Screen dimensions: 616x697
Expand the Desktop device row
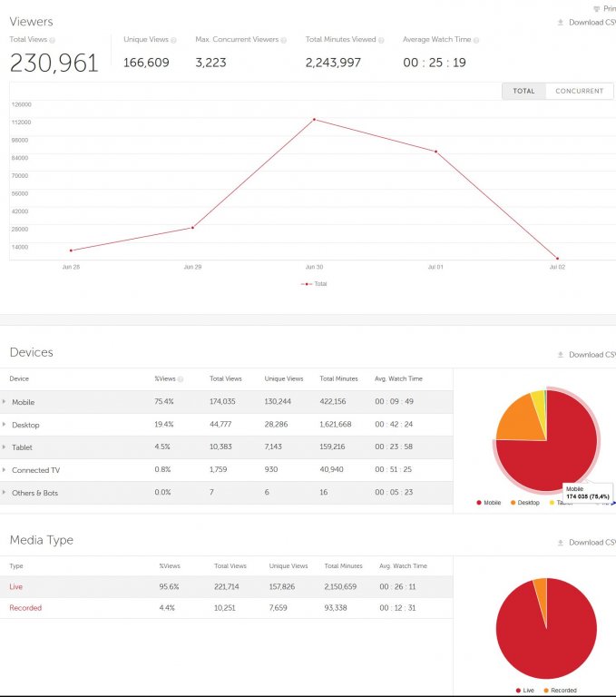click(x=4, y=425)
